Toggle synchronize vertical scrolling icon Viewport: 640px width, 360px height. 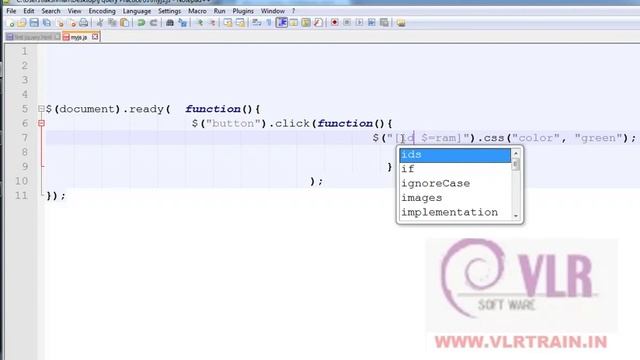pyautogui.click(x=228, y=23)
